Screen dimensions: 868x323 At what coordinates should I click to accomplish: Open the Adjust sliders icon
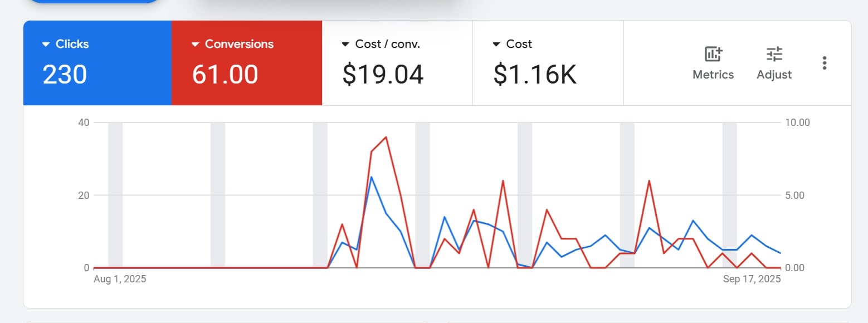[x=774, y=55]
